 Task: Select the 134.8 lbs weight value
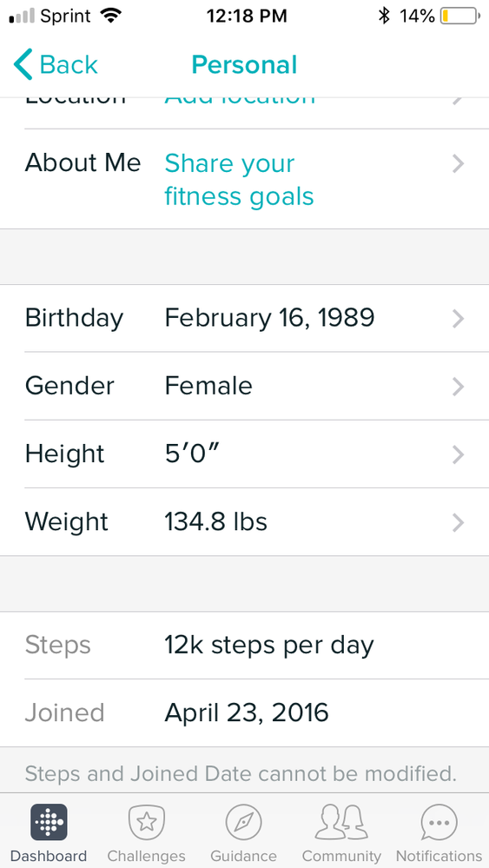click(x=215, y=522)
